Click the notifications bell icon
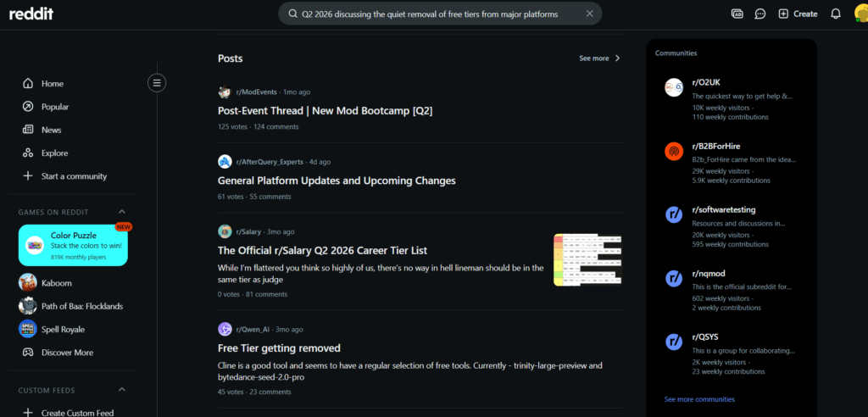 [x=835, y=14]
